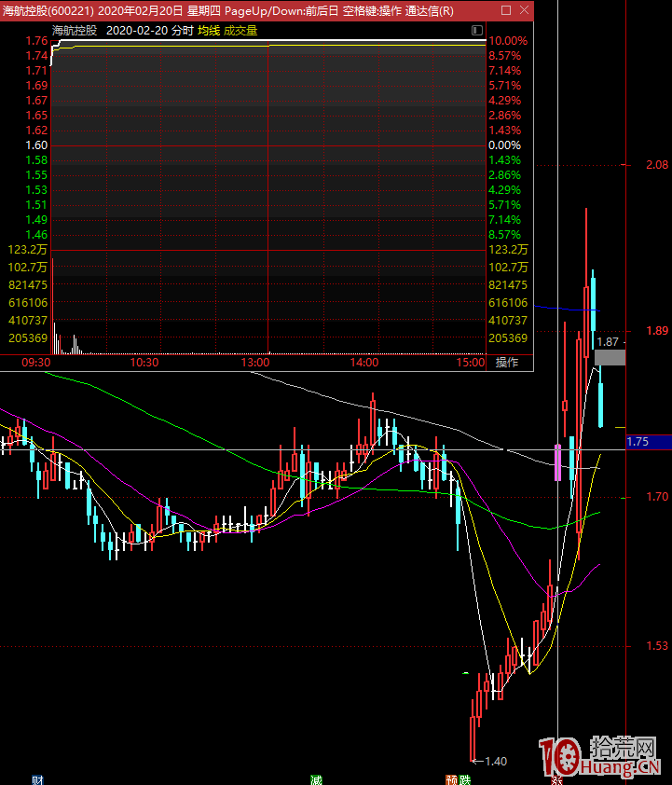Click the 13:00 time axis marker
Viewport: 672px width, 785px height.
[255, 362]
